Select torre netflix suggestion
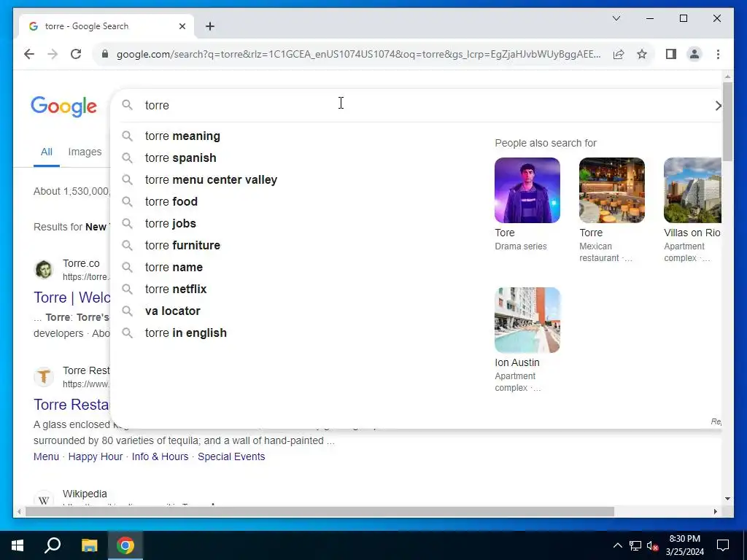This screenshot has height=560, width=747. [176, 289]
